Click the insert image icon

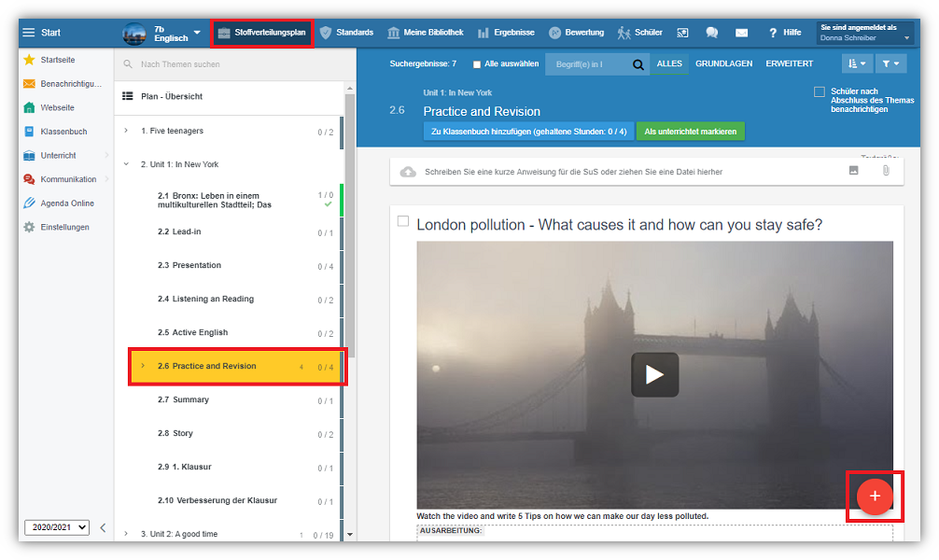tap(853, 171)
